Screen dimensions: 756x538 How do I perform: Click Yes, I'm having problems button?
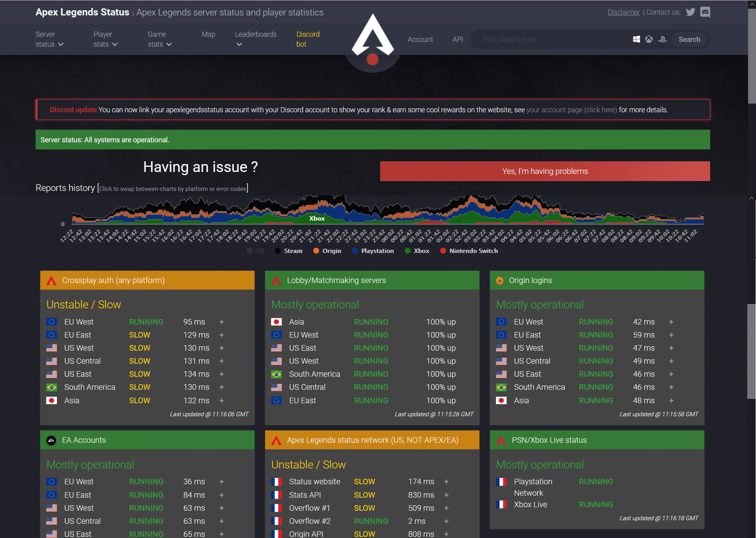click(x=545, y=171)
